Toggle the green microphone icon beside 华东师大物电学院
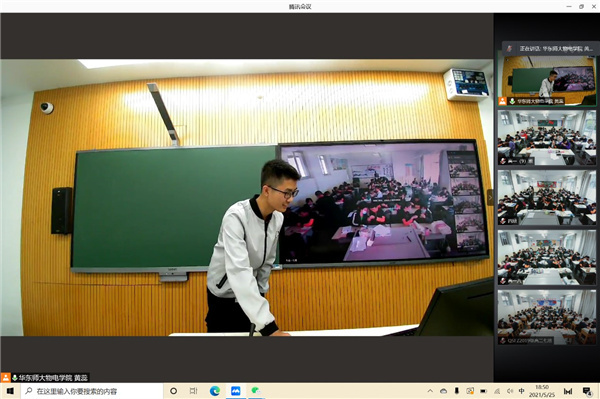This screenshot has width=600, height=399. click(x=15, y=378)
